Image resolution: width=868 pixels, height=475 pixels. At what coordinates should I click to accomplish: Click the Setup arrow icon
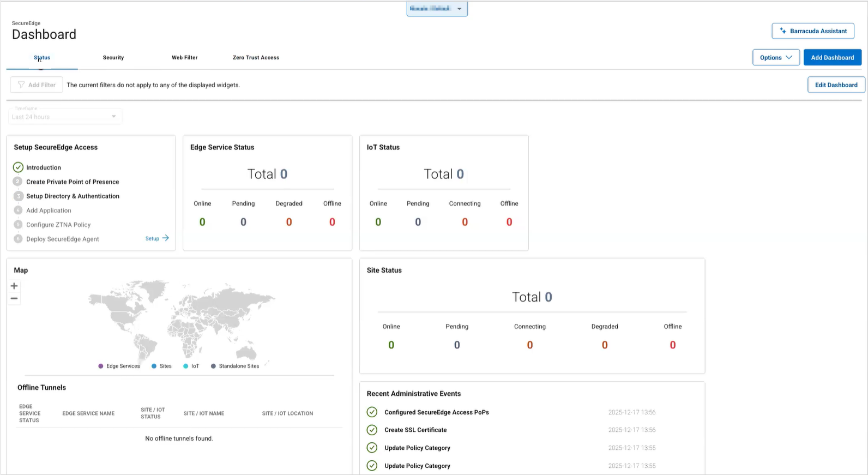pyautogui.click(x=166, y=238)
